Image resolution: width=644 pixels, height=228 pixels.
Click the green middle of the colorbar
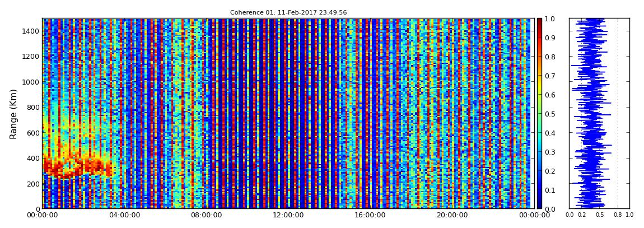coord(540,114)
